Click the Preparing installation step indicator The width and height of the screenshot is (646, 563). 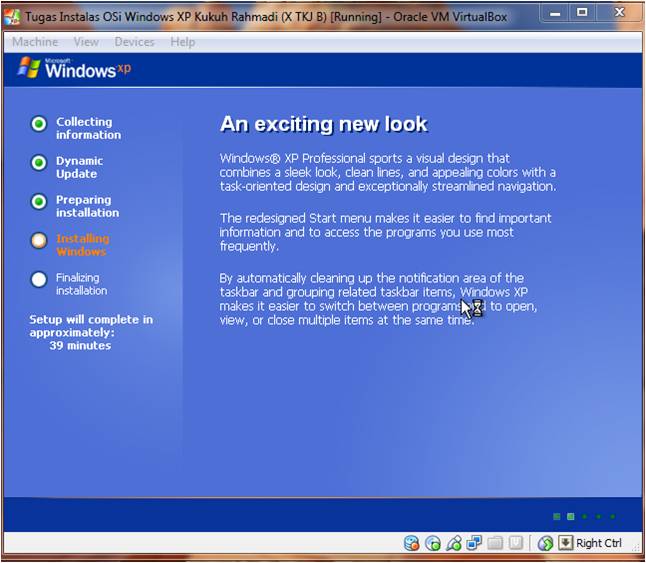pyautogui.click(x=39, y=202)
